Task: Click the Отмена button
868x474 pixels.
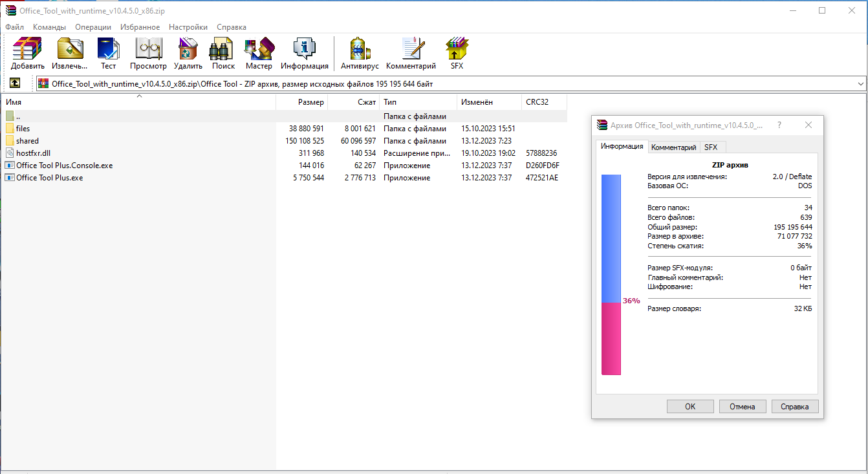Action: [742, 407]
